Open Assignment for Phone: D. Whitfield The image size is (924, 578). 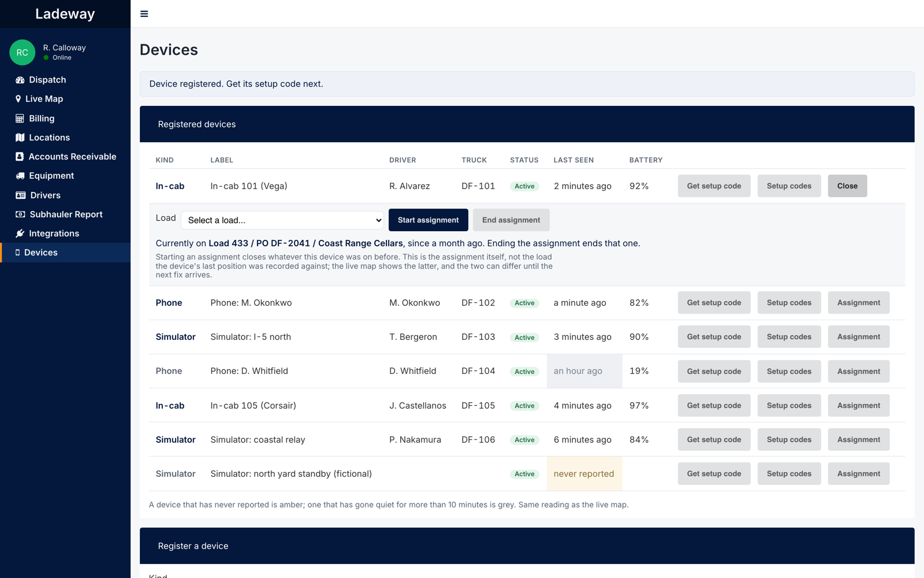click(859, 371)
